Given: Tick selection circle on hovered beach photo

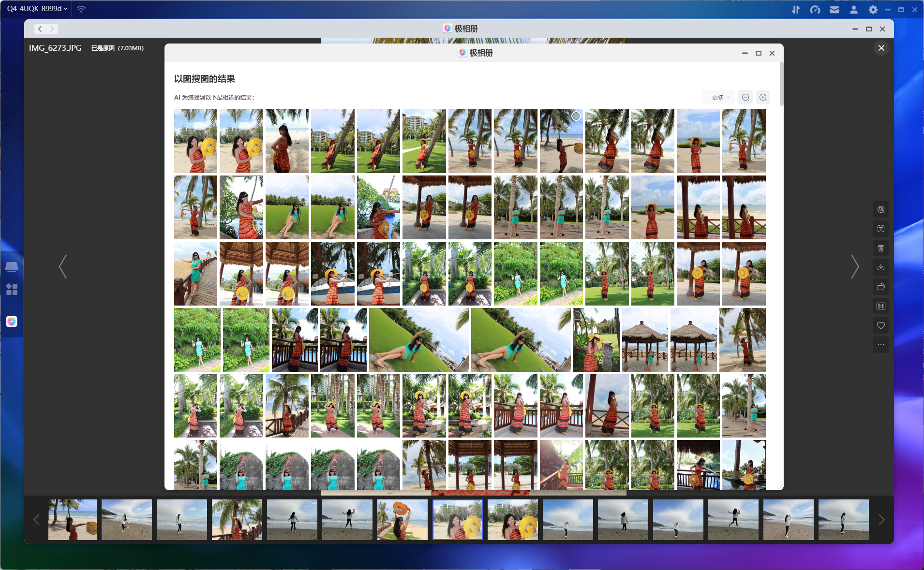Looking at the screenshot, I should [x=576, y=116].
